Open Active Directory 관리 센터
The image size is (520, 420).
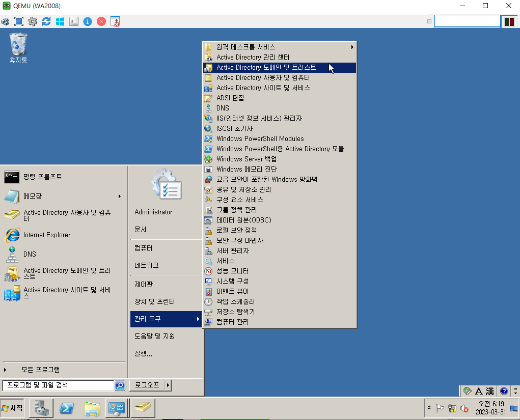pos(280,58)
